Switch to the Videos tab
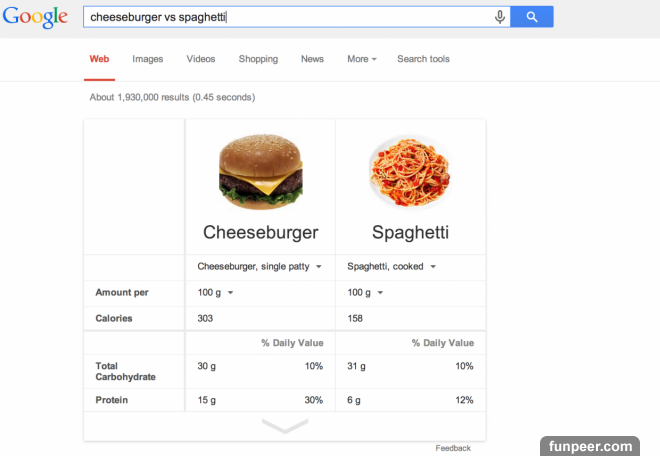Image resolution: width=660 pixels, height=456 pixels. point(201,59)
